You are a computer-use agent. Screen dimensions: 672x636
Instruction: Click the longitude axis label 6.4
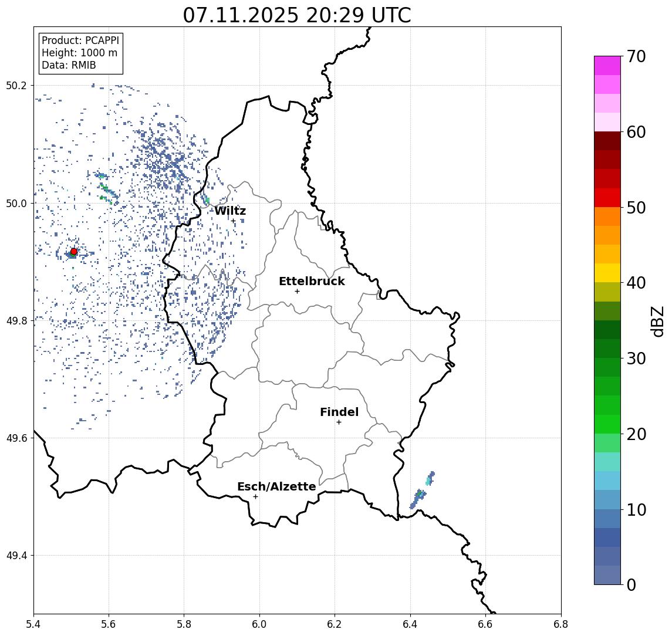[x=410, y=624]
